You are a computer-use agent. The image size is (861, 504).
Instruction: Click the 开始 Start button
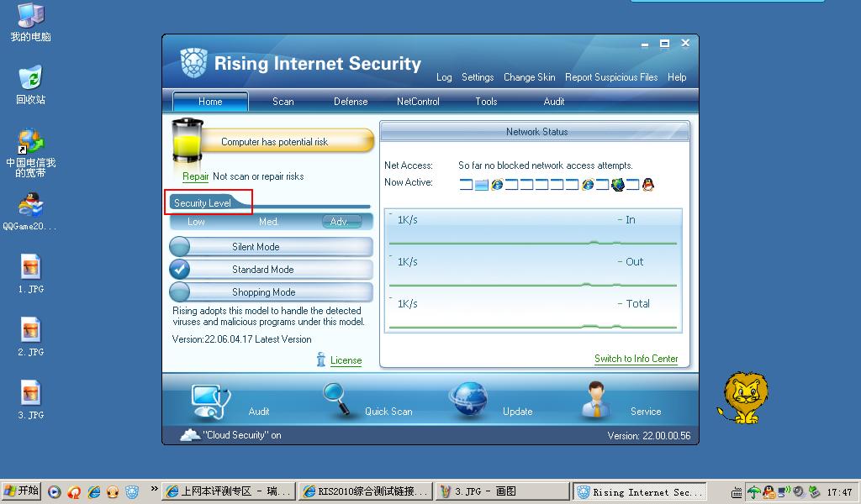21,491
